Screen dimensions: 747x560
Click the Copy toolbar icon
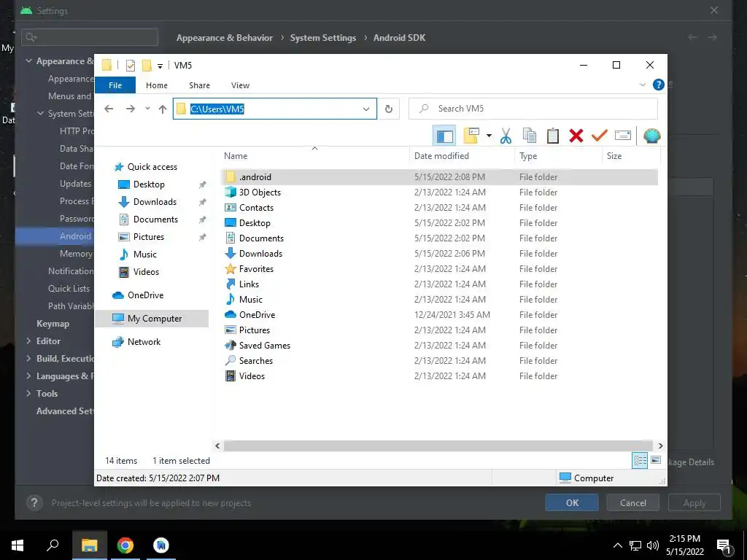pos(530,136)
